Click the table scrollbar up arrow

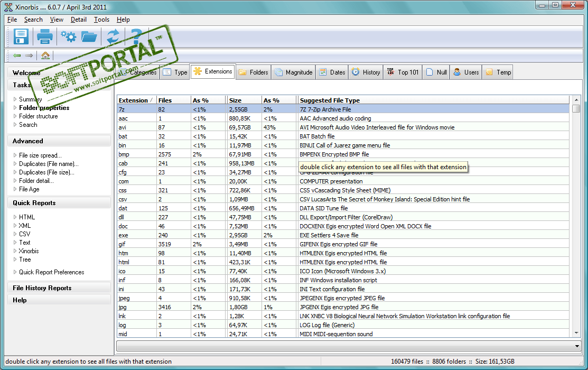coord(576,100)
